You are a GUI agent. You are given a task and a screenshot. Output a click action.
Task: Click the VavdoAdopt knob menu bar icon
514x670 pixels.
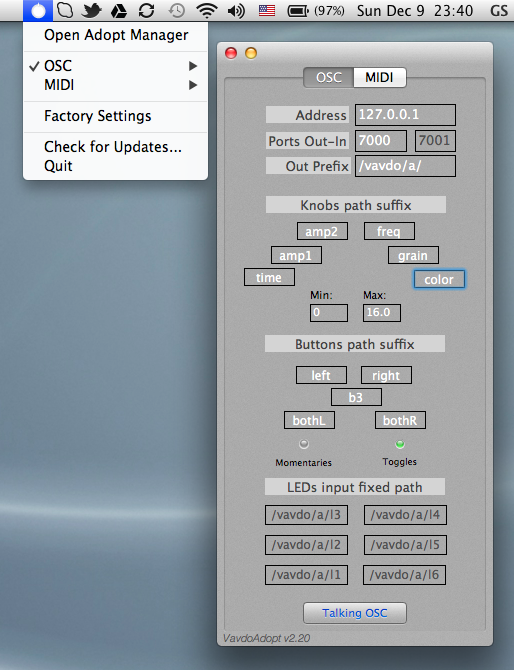[38, 10]
